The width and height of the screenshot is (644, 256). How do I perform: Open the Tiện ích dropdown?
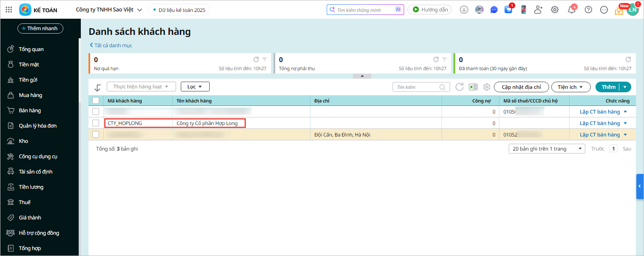(x=571, y=87)
